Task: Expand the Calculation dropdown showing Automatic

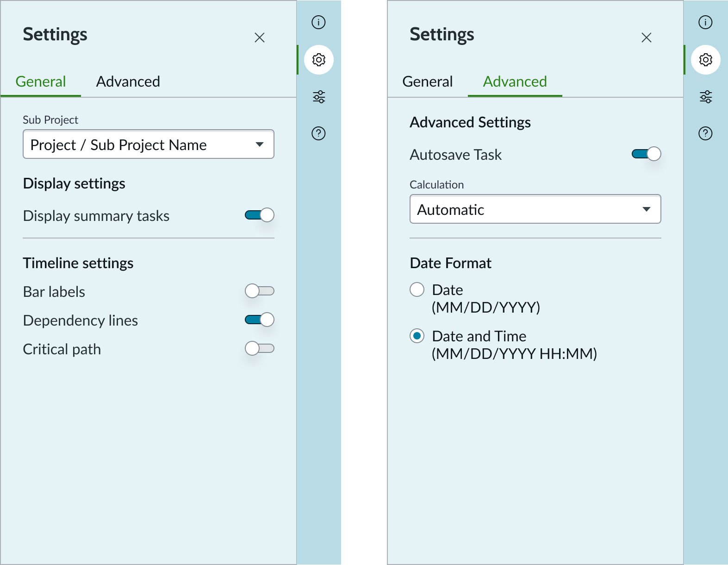Action: coord(535,209)
